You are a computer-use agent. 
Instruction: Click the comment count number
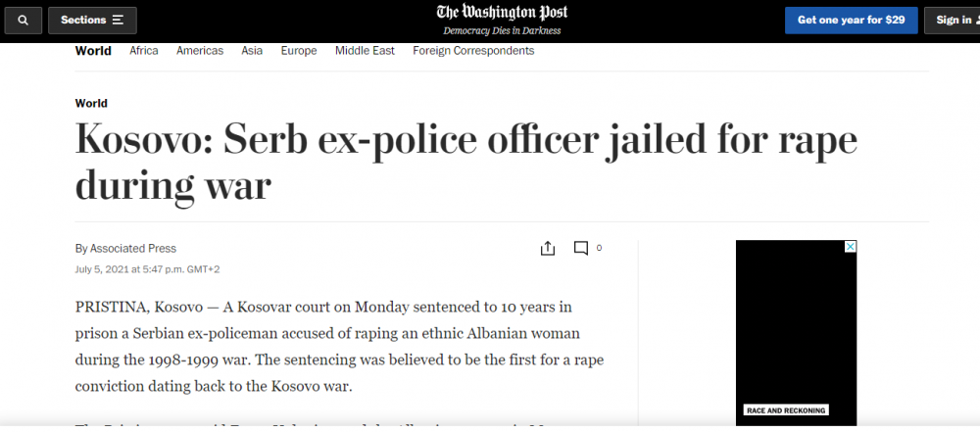point(599,248)
